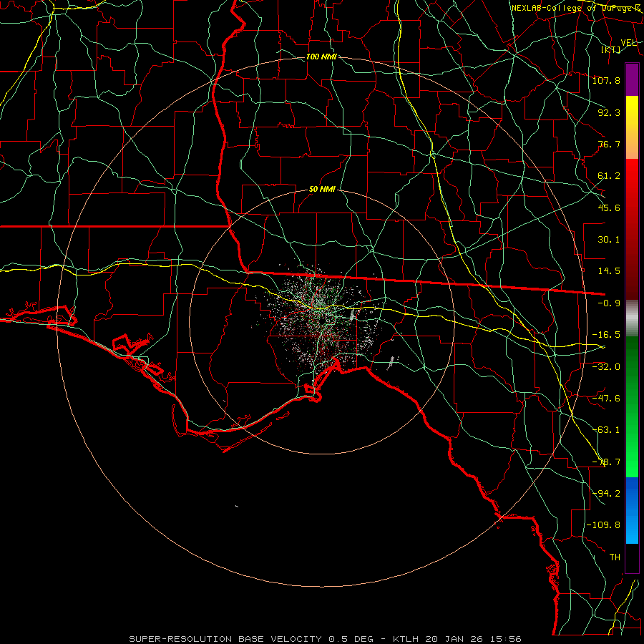The image size is (644, 644).
Task: Click the -47.6 velocity scale value
Action: click(x=606, y=399)
